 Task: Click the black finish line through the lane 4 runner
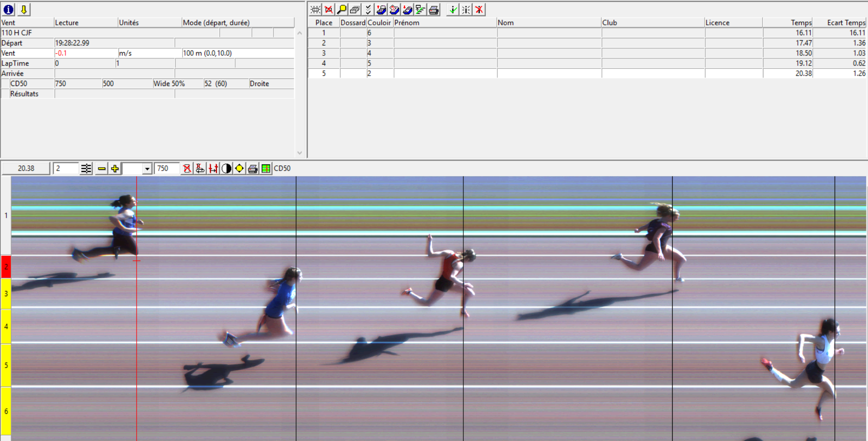tap(463, 309)
